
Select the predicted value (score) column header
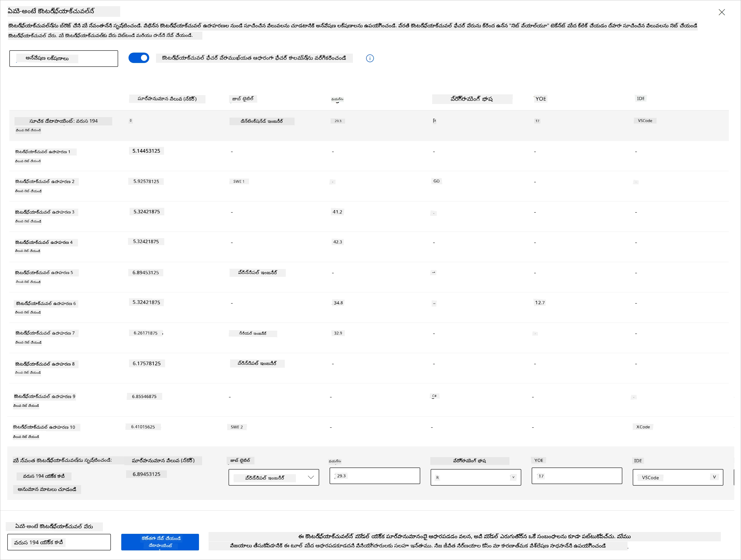point(167,99)
